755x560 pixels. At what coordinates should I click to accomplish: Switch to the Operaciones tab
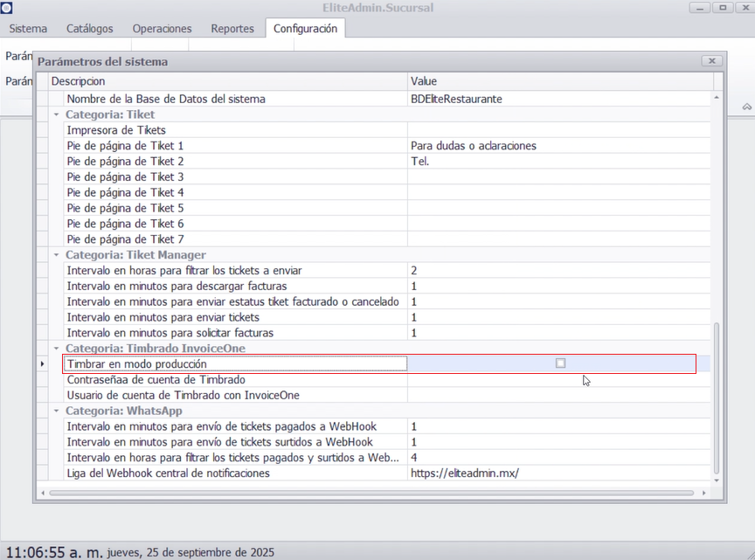click(162, 29)
